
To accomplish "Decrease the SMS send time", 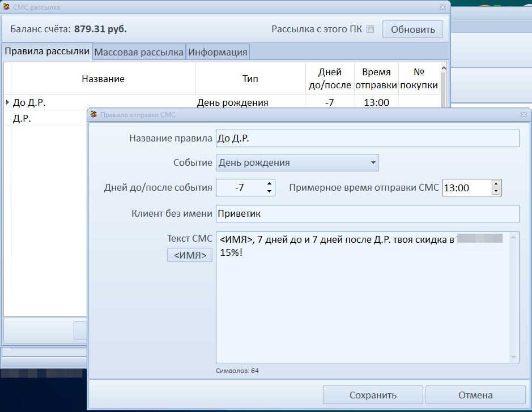I will click(496, 191).
